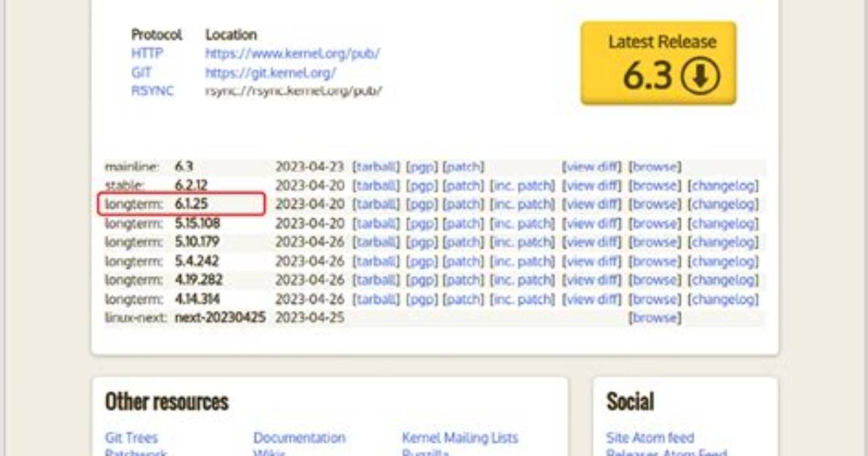Open the inc. patch for stable 6.2.12
868x456 pixels.
click(522, 185)
